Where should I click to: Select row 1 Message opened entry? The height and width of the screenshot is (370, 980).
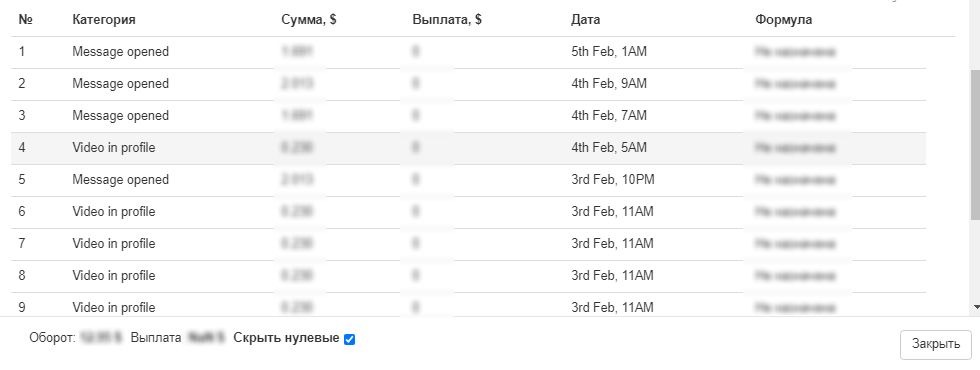[468, 52]
